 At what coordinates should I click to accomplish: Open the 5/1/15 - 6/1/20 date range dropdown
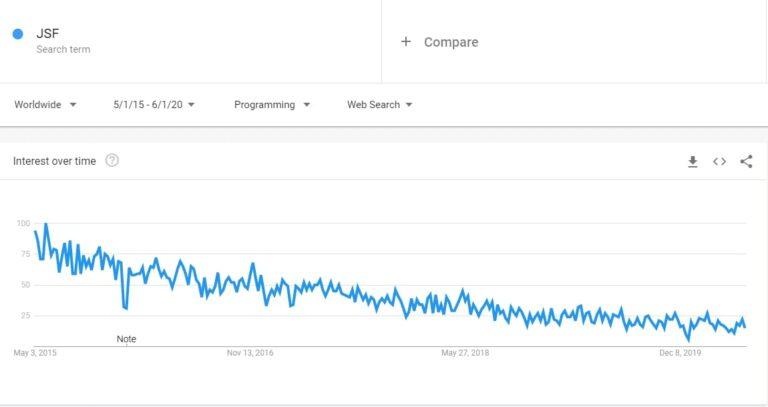[x=154, y=104]
